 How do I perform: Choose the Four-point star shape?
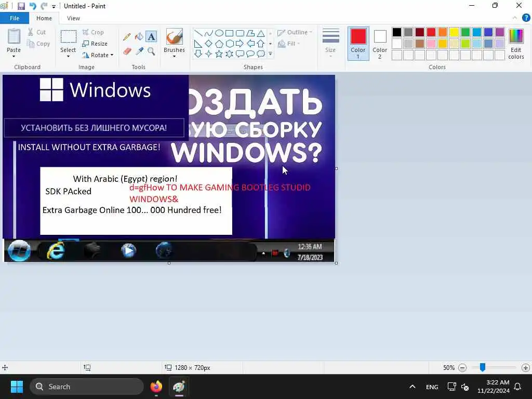click(x=209, y=54)
